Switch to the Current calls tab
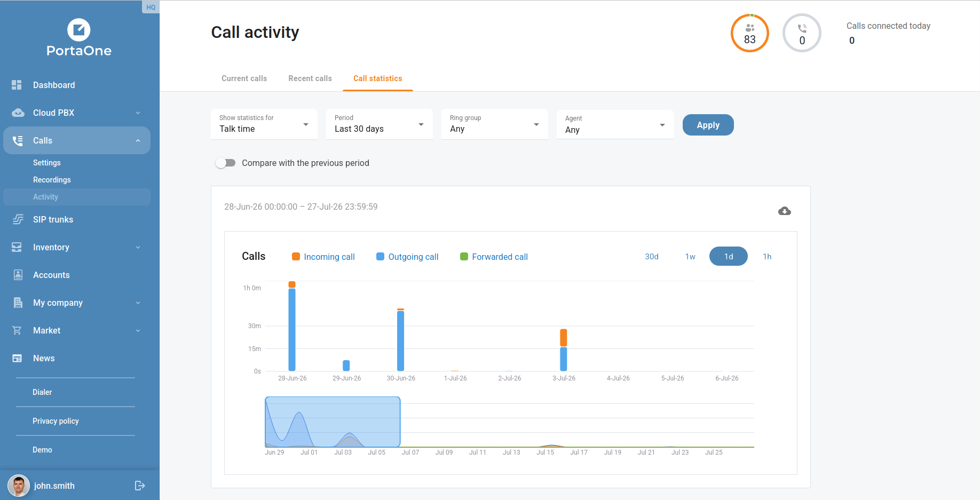This screenshot has height=500, width=980. pos(244,78)
